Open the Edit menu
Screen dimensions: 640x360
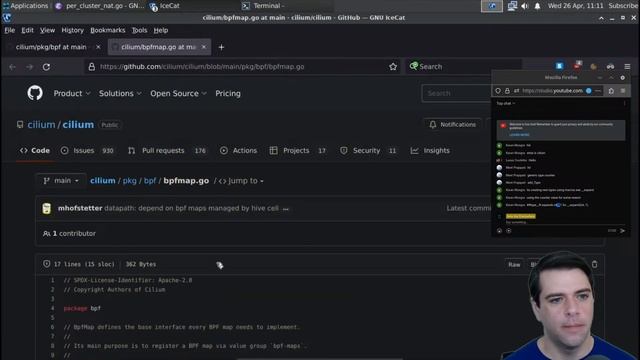(x=27, y=30)
